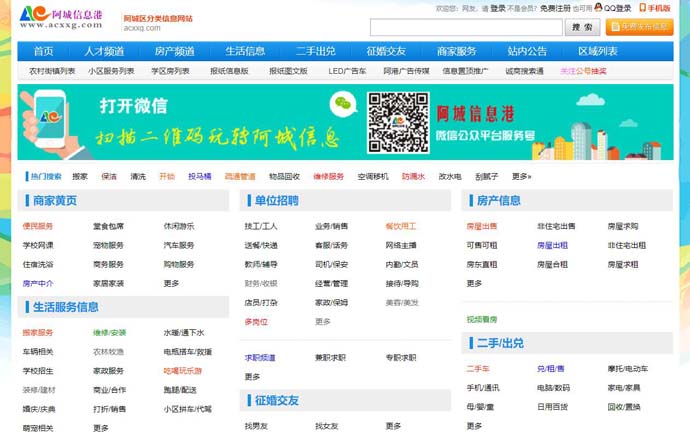Open the 区域列表 nav tab
Screen dimensions: 690x432
598,51
